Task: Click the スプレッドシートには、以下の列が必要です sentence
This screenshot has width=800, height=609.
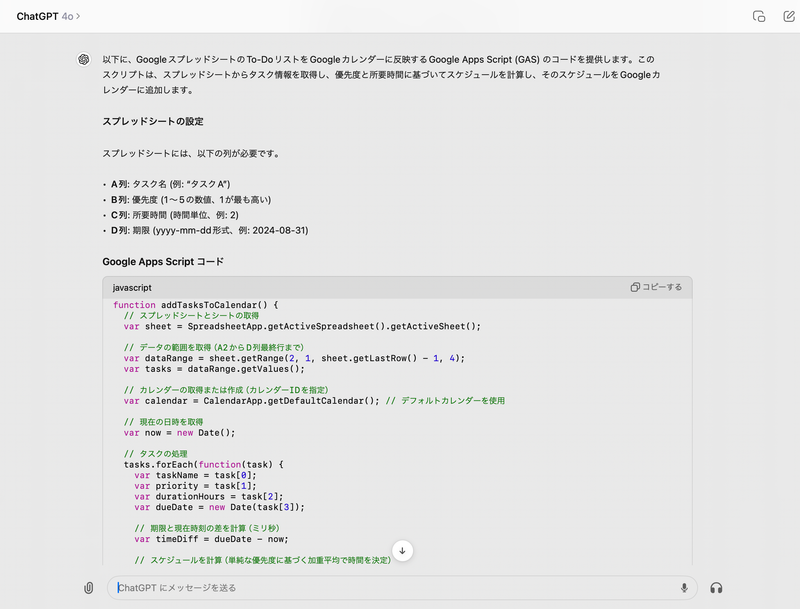Action: click(192, 154)
